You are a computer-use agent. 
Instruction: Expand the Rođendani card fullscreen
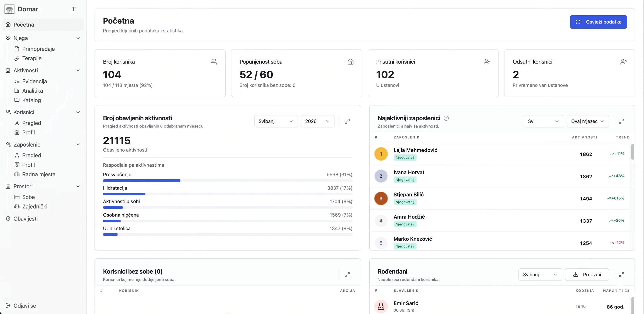click(x=621, y=275)
